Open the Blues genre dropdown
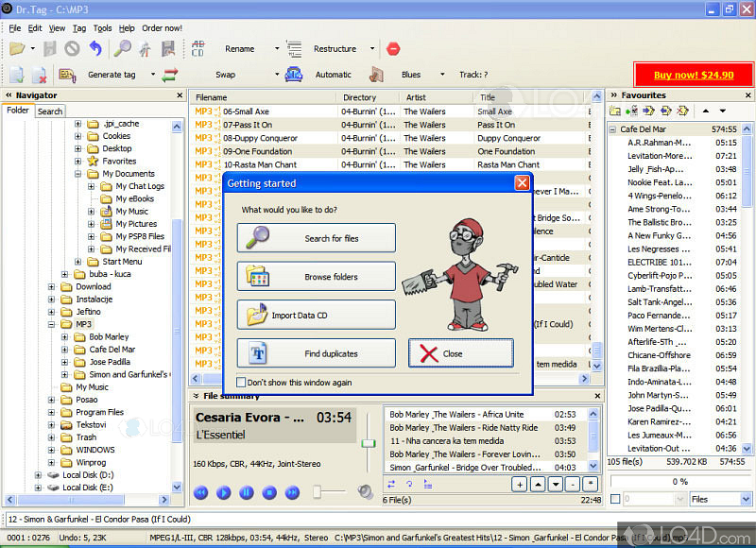756x548 pixels. click(441, 75)
